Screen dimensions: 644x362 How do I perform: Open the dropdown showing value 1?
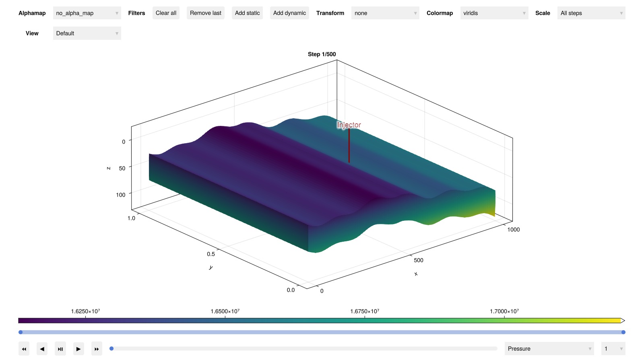click(613, 349)
